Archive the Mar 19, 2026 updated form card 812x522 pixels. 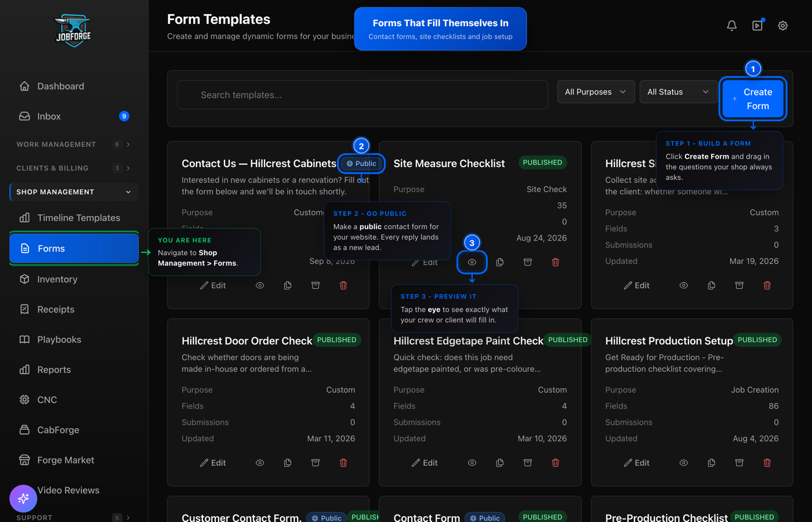click(x=739, y=285)
